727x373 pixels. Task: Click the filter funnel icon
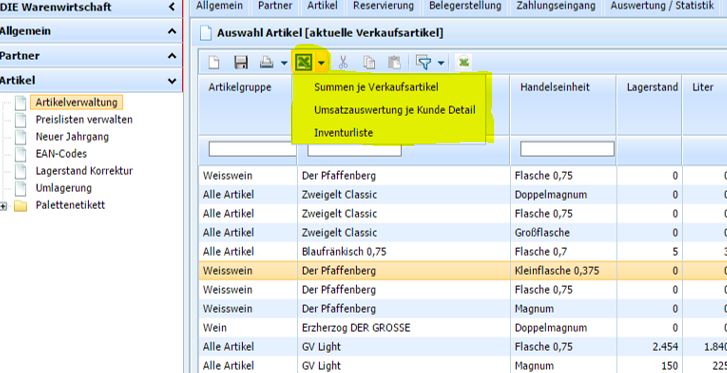[423, 63]
